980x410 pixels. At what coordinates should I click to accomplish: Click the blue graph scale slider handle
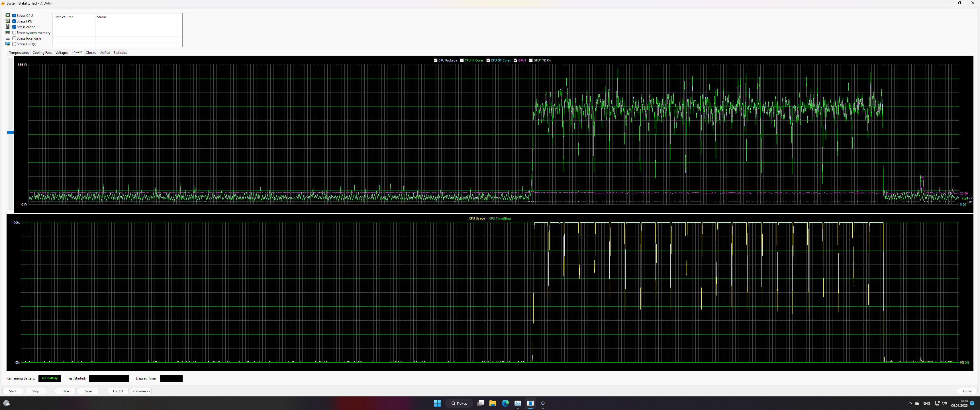coord(10,132)
